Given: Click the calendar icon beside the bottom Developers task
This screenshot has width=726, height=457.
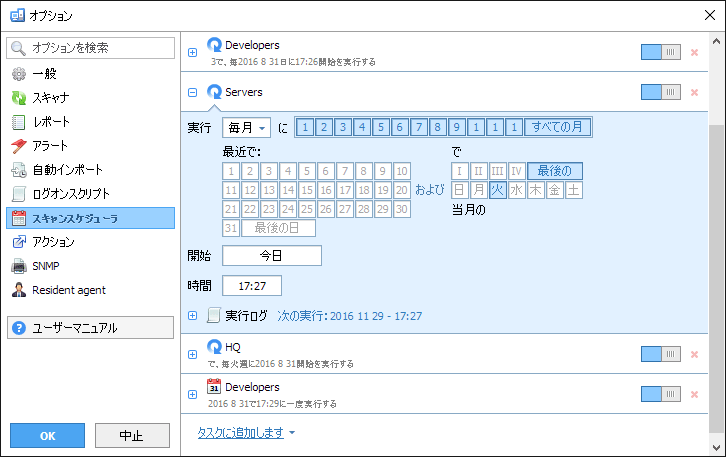Looking at the screenshot, I should pos(214,387).
